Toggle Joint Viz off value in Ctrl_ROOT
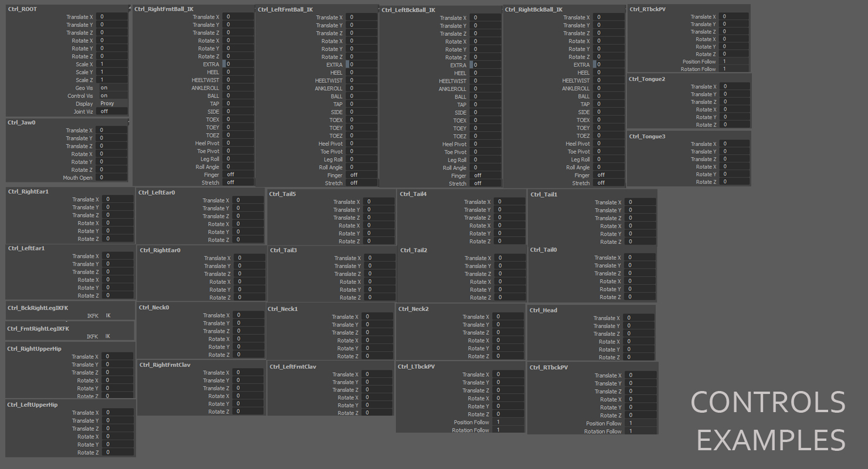Image resolution: width=868 pixels, height=469 pixels. [113, 111]
